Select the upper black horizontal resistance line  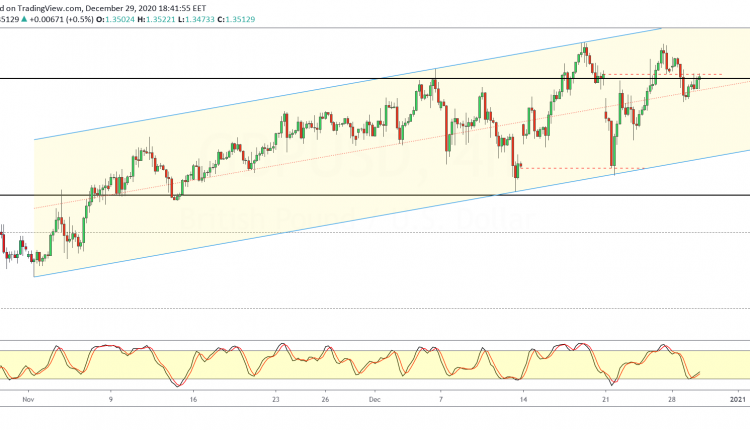coord(300,78)
